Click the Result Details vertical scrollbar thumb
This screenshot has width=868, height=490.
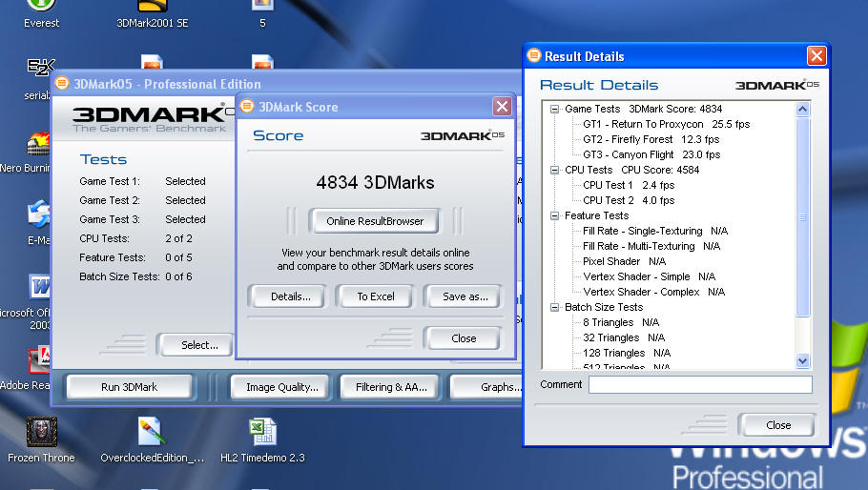[803, 216]
